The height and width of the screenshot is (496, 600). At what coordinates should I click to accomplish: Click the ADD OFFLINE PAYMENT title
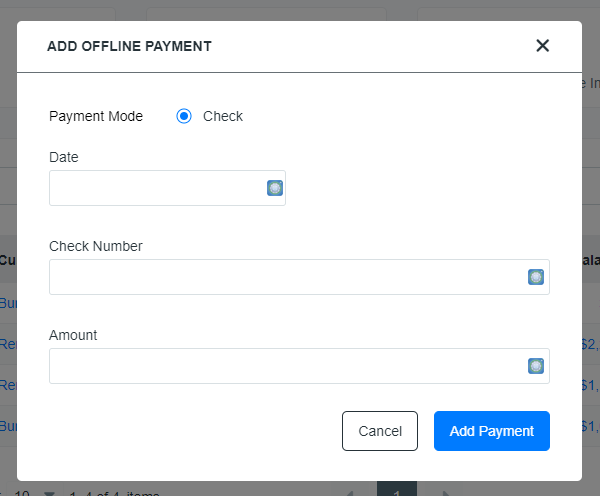[129, 46]
